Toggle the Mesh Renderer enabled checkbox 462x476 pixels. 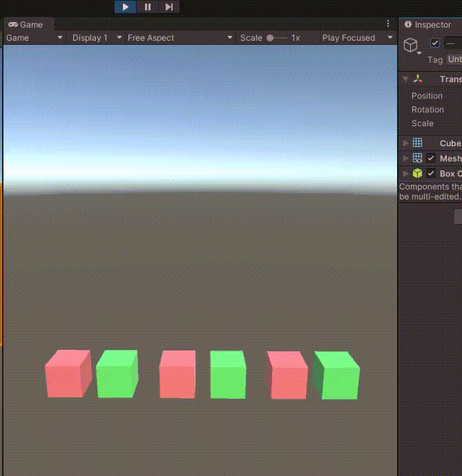click(430, 158)
